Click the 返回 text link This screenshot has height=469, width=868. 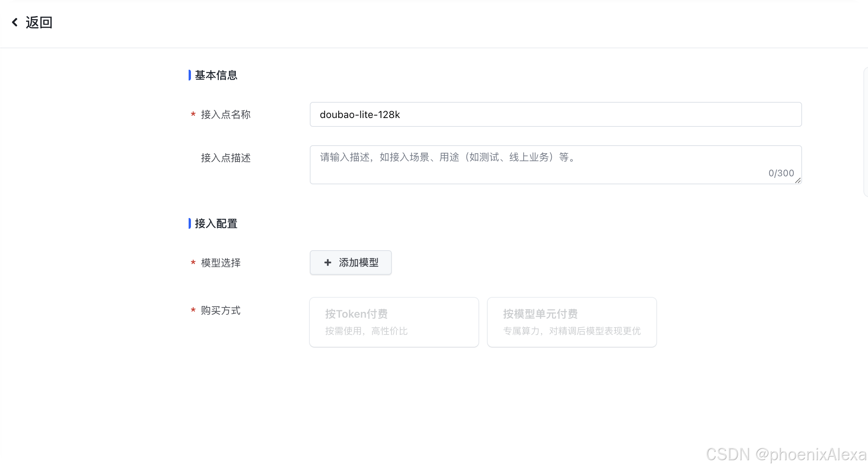click(x=39, y=23)
